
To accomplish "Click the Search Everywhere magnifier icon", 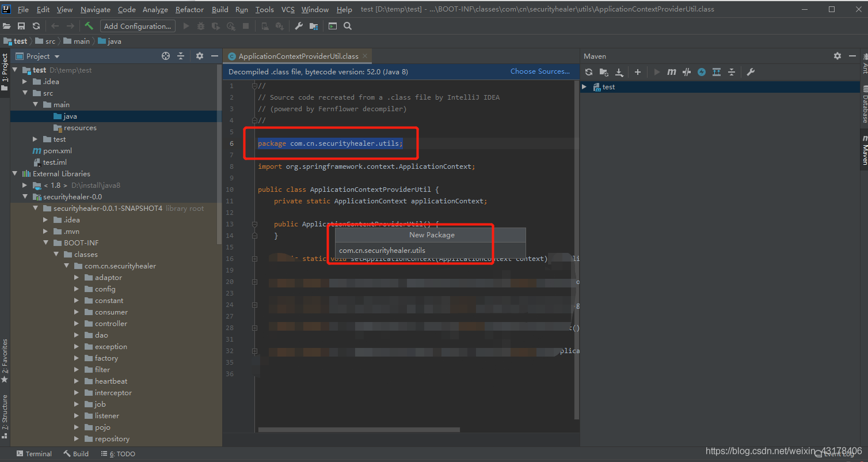I will click(x=348, y=26).
